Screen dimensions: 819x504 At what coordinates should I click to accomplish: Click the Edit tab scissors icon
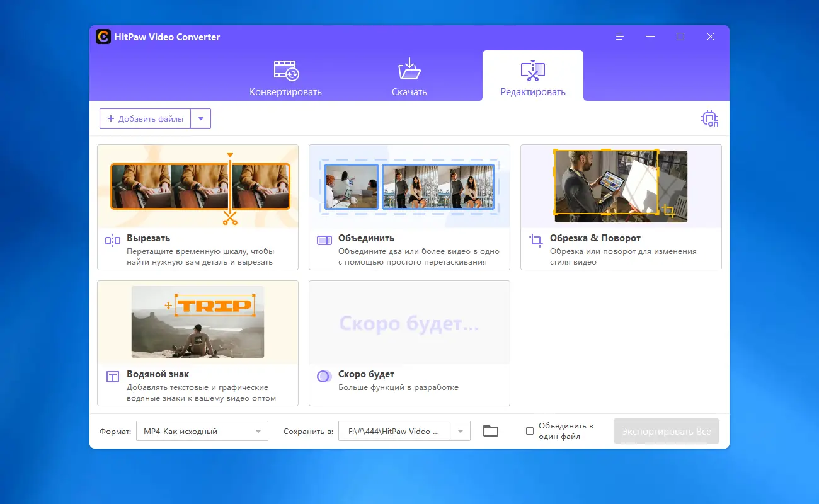[x=533, y=71]
